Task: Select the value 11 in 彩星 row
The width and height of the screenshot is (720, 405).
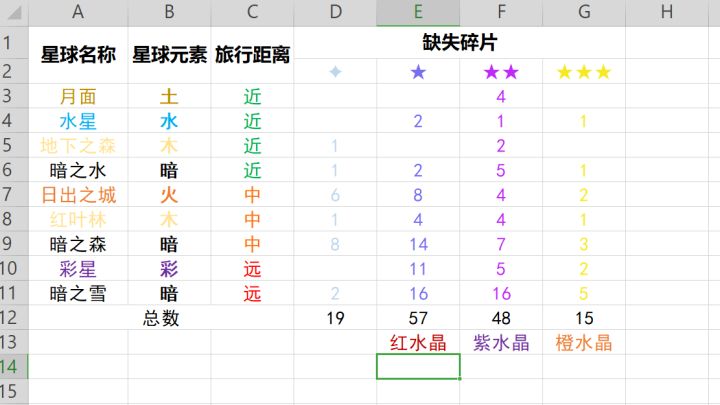Action: point(418,269)
